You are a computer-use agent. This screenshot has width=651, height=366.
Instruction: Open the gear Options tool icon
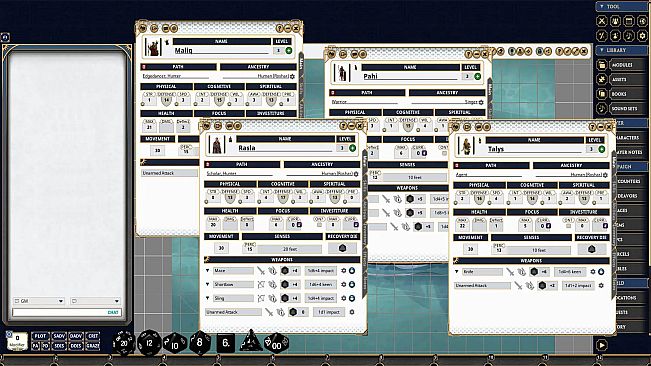click(x=642, y=36)
